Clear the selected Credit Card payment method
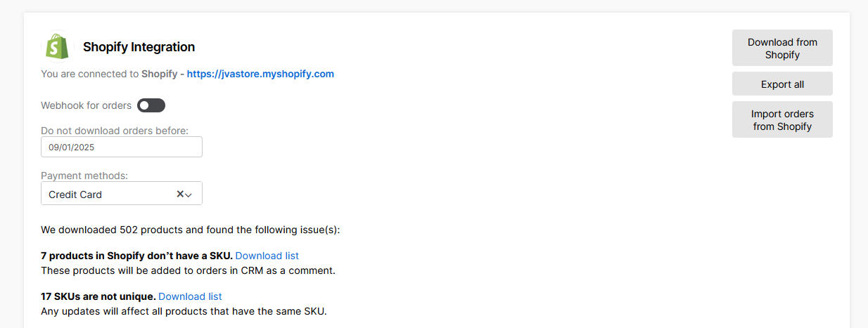The width and height of the screenshot is (868, 328). point(180,194)
